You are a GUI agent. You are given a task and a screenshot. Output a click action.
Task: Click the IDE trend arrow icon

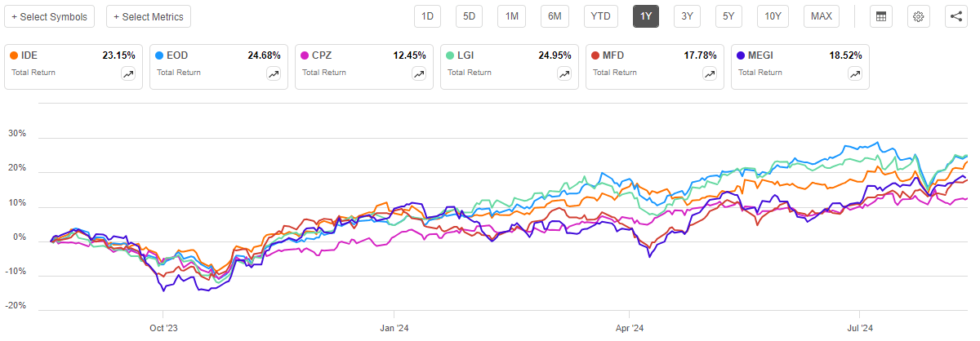[x=128, y=73]
